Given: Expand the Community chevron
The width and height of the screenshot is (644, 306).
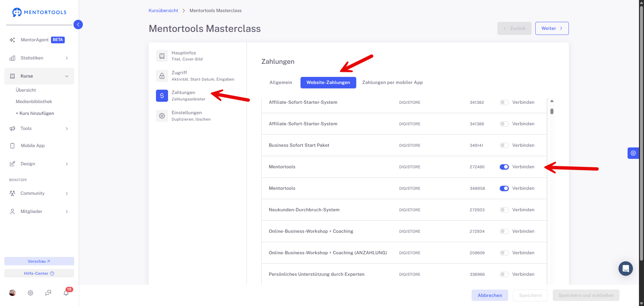Looking at the screenshot, I should [x=67, y=193].
